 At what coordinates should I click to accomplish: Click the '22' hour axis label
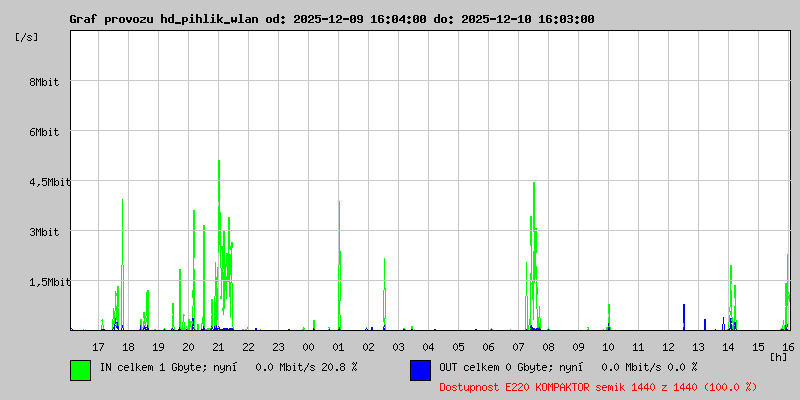(248, 347)
